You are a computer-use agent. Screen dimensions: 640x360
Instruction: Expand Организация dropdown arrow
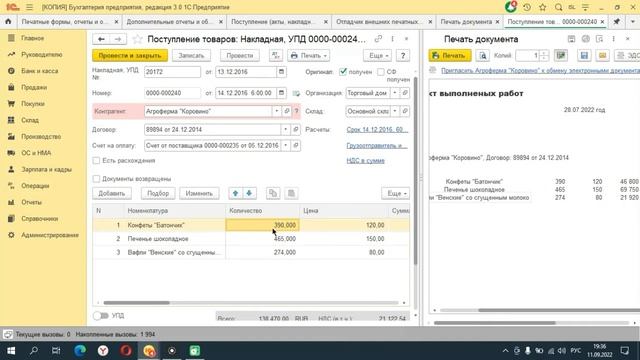(395, 93)
